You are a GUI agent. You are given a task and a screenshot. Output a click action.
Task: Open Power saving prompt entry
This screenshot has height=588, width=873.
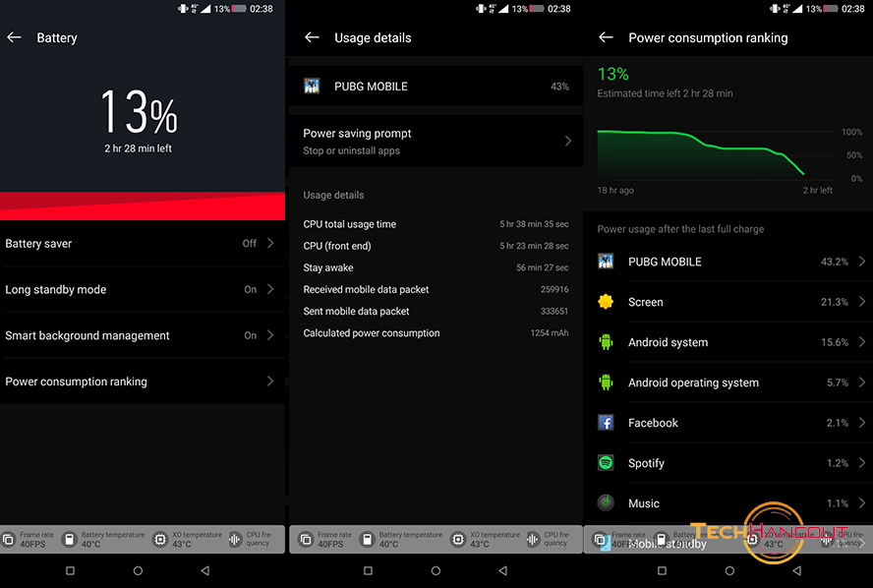(x=436, y=141)
